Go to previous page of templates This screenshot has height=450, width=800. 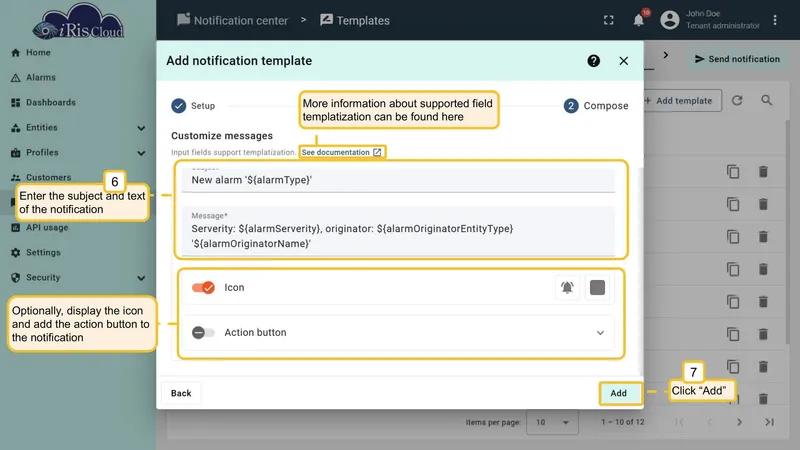[709, 422]
